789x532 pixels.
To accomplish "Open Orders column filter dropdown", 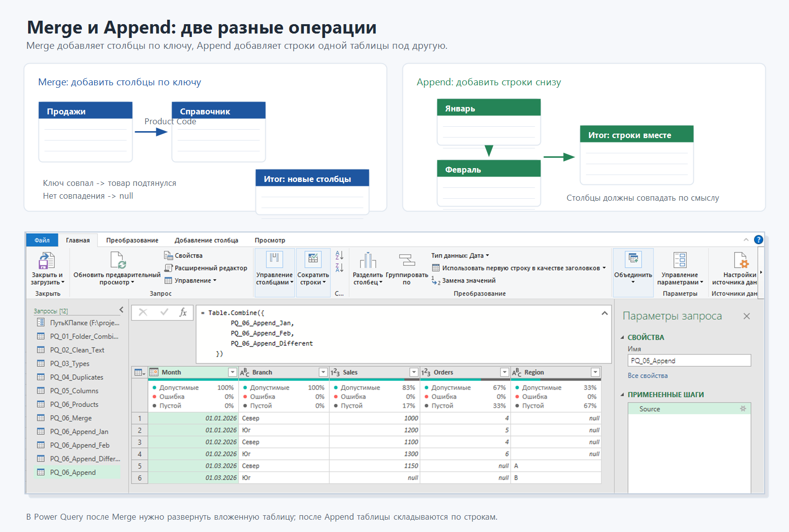I will click(504, 372).
